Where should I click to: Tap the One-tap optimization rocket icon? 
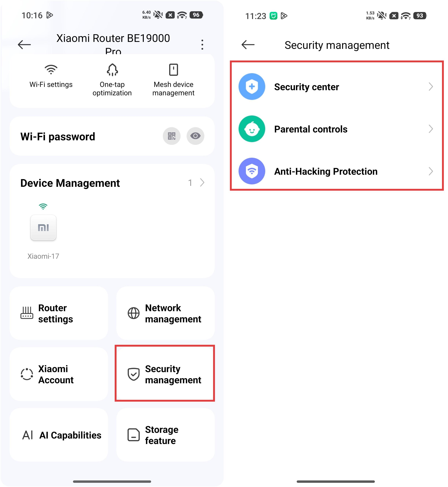pos(112,70)
